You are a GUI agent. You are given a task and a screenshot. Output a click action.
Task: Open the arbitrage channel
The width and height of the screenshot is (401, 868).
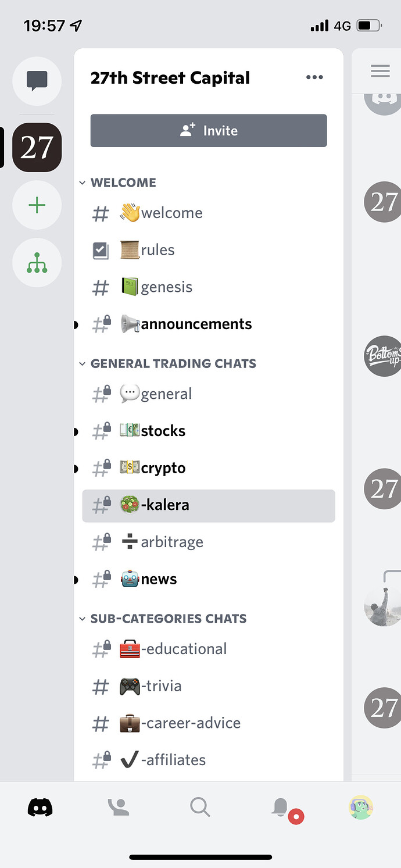pos(209,542)
